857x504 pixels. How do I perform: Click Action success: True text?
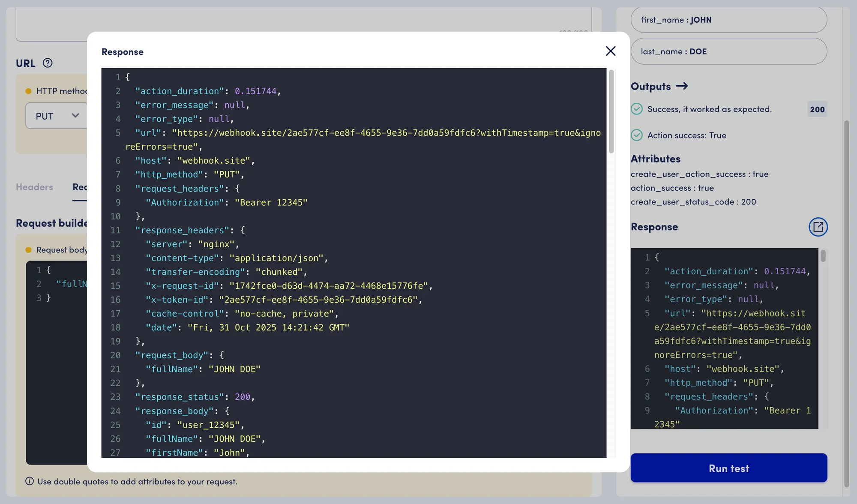tap(686, 135)
